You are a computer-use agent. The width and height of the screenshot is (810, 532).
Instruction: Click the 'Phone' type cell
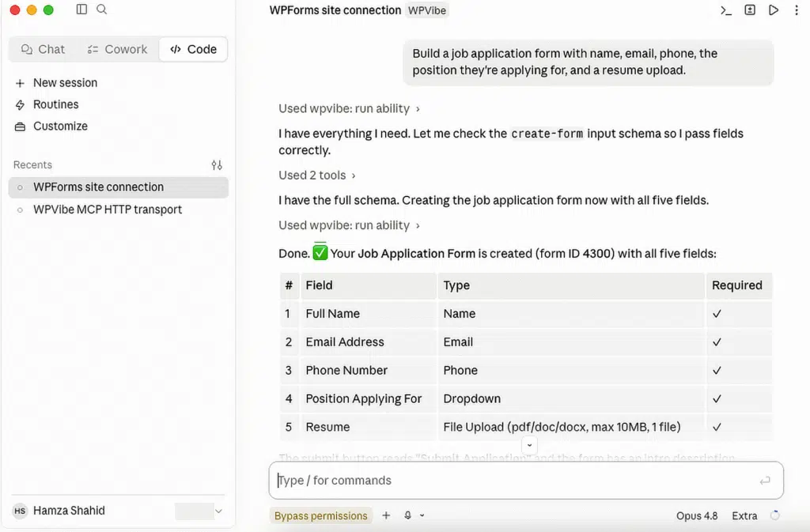tap(571, 371)
